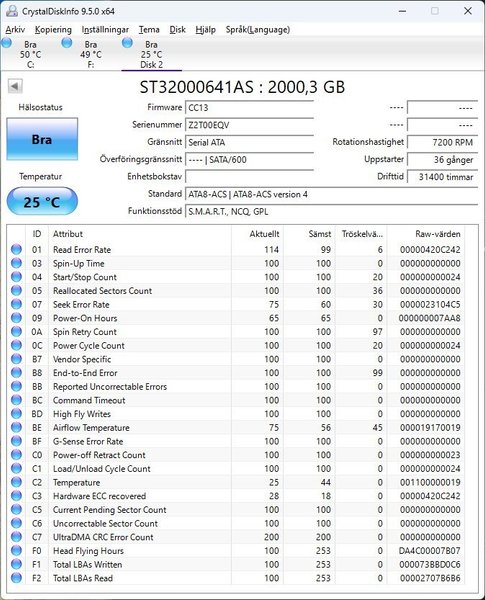Click the Standard field ATA8-ACS version 4
This screenshot has height=600, width=485.
[331, 194]
